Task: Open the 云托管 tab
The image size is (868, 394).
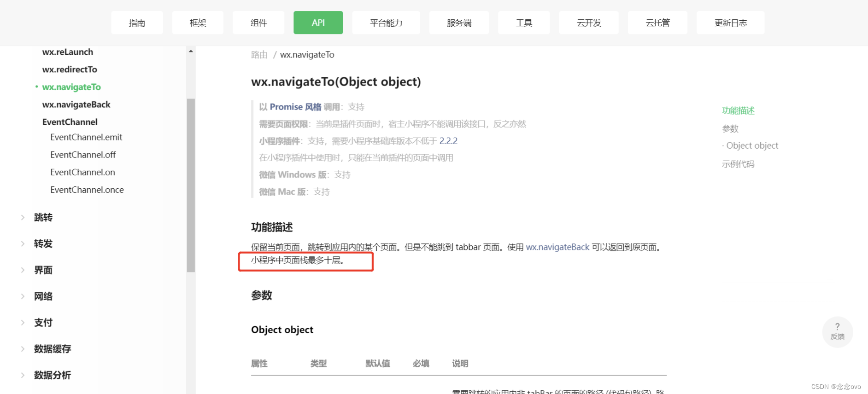Action: pyautogui.click(x=657, y=23)
